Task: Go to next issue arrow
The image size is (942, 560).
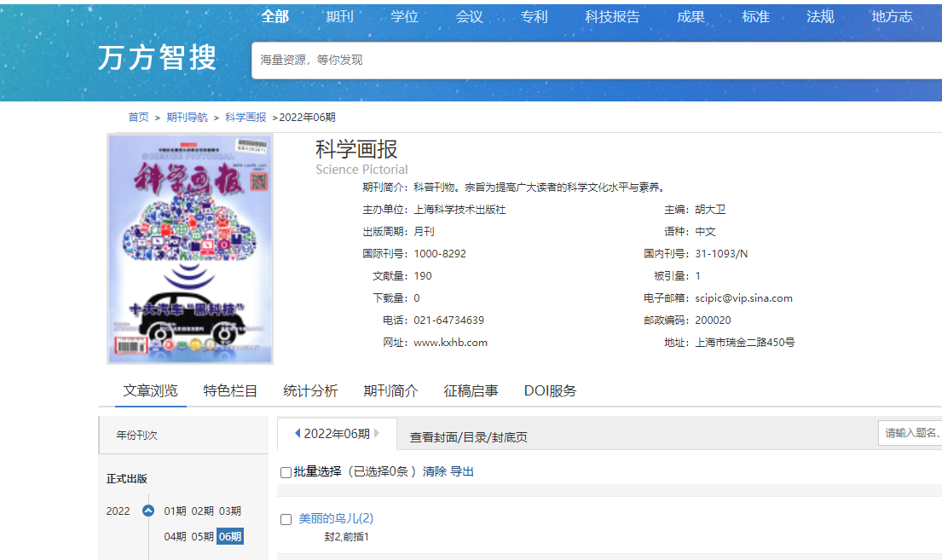Action: coord(377,434)
